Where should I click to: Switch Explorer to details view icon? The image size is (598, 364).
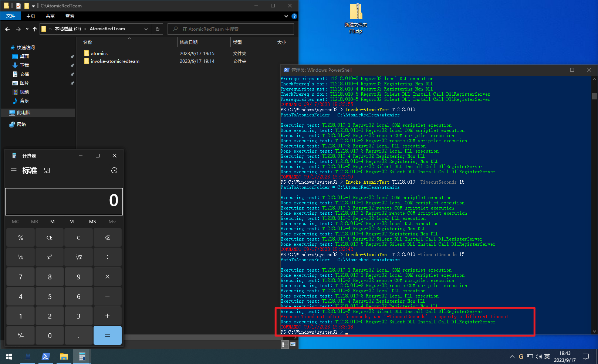pos(284,344)
